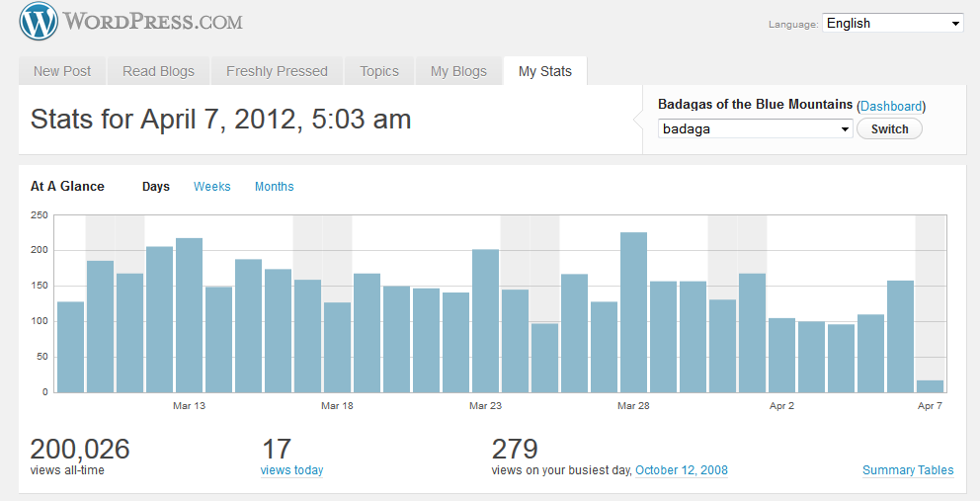Open the Summary Tables link

point(908,470)
